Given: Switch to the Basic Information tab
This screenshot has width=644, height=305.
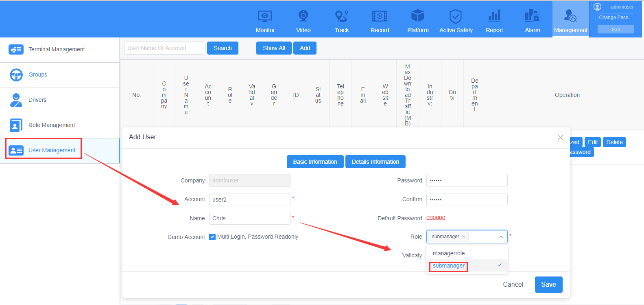Looking at the screenshot, I should (315, 162).
